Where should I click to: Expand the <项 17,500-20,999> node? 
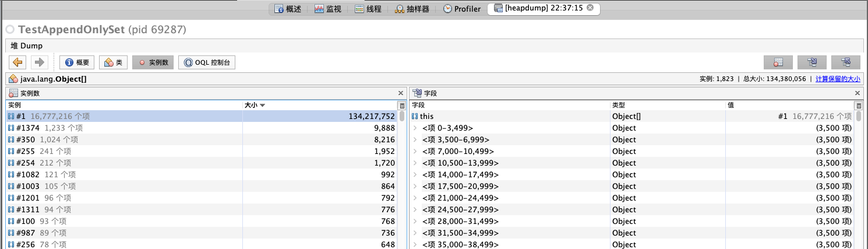tap(415, 186)
